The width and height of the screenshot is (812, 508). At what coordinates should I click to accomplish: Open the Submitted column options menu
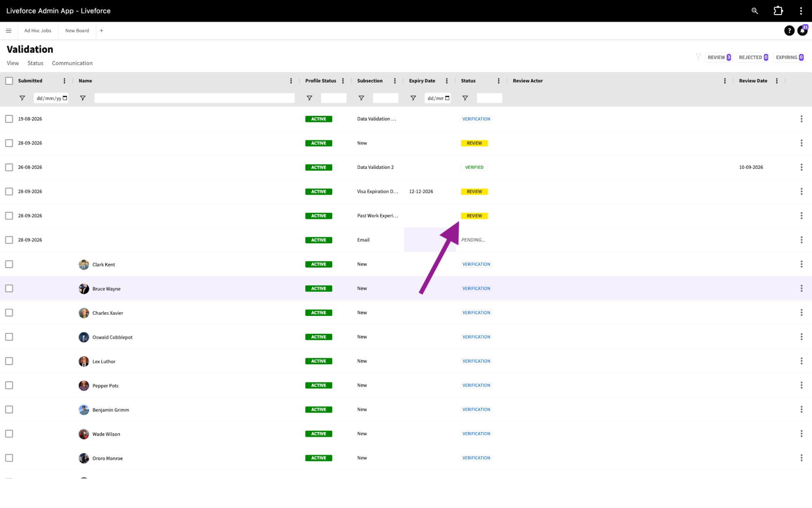[x=64, y=81]
